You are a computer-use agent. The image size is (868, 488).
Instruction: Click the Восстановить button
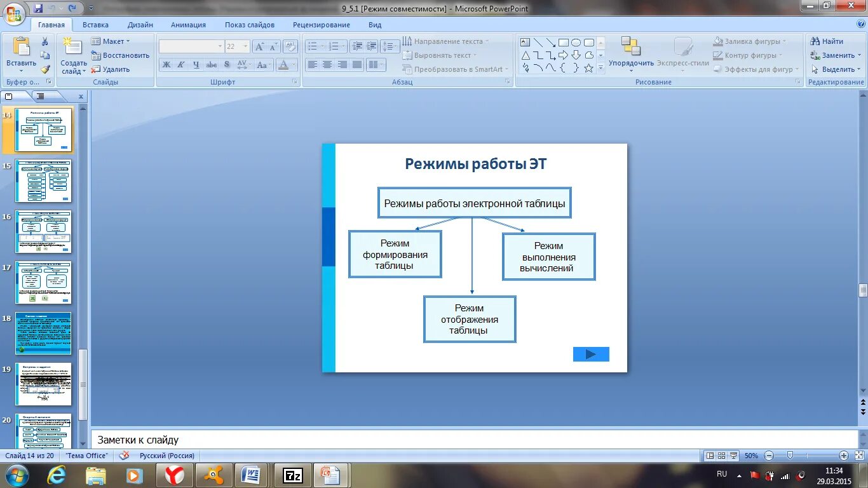[x=121, y=55]
